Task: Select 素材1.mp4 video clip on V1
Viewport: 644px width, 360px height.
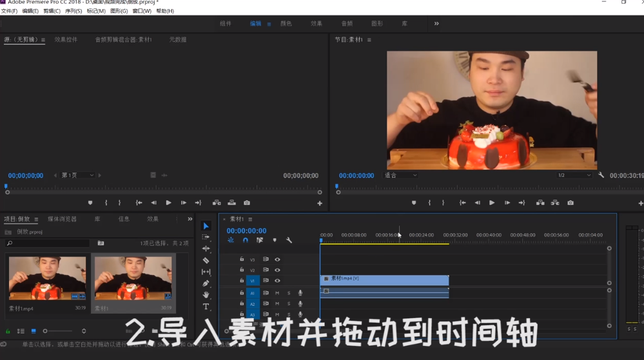Action: (384, 280)
